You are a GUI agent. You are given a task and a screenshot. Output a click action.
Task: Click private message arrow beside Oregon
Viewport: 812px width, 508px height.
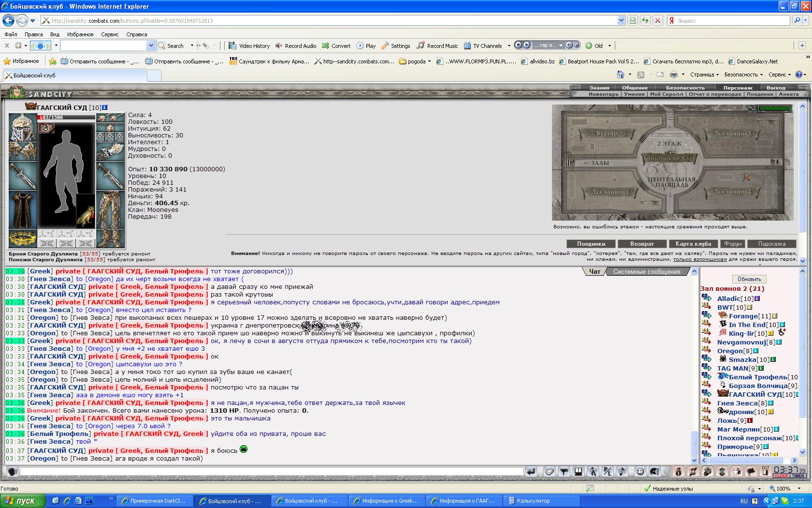coord(707,351)
